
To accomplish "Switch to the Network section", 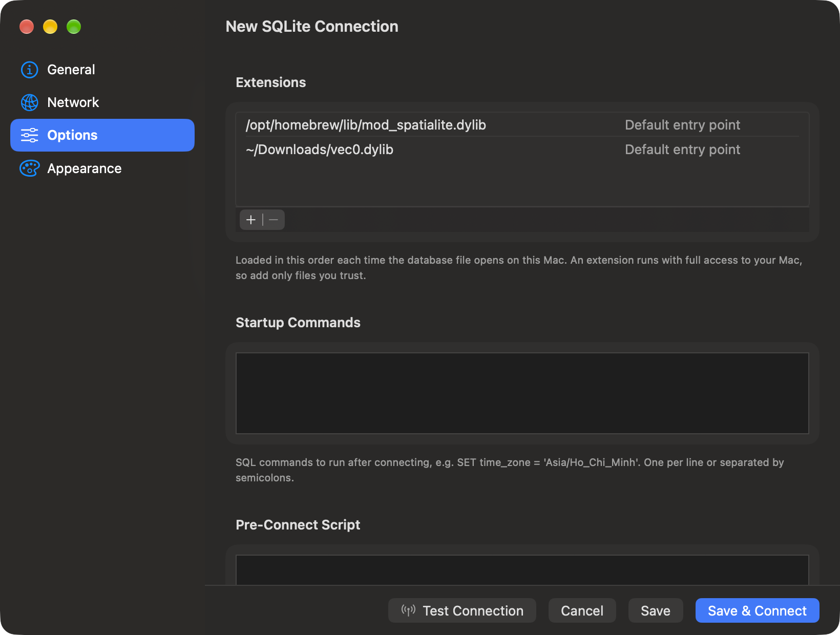I will pyautogui.click(x=102, y=102).
